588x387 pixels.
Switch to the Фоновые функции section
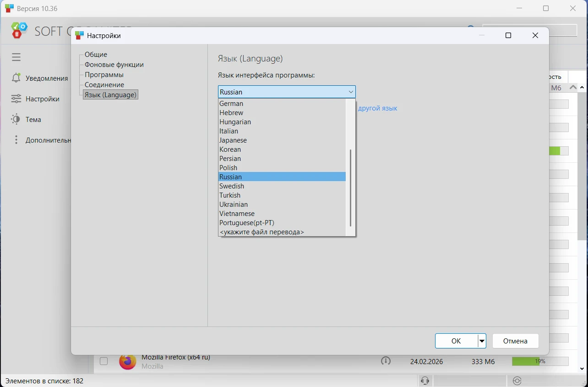point(114,65)
